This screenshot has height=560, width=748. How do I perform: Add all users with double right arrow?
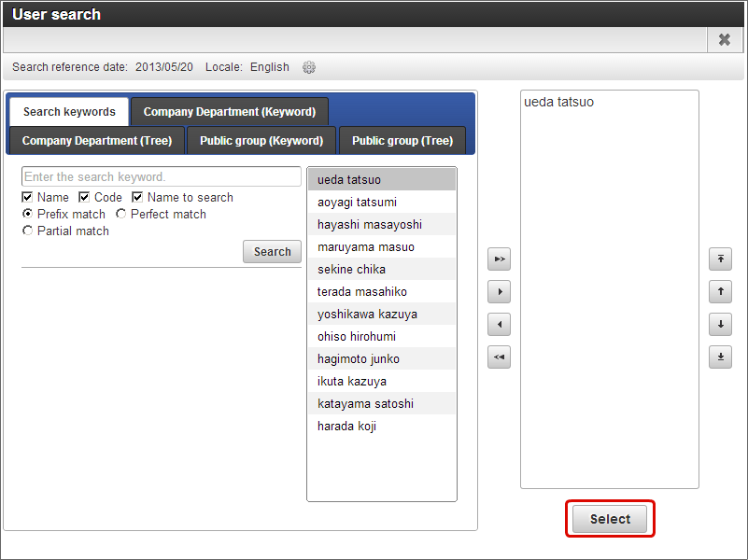coord(499,259)
